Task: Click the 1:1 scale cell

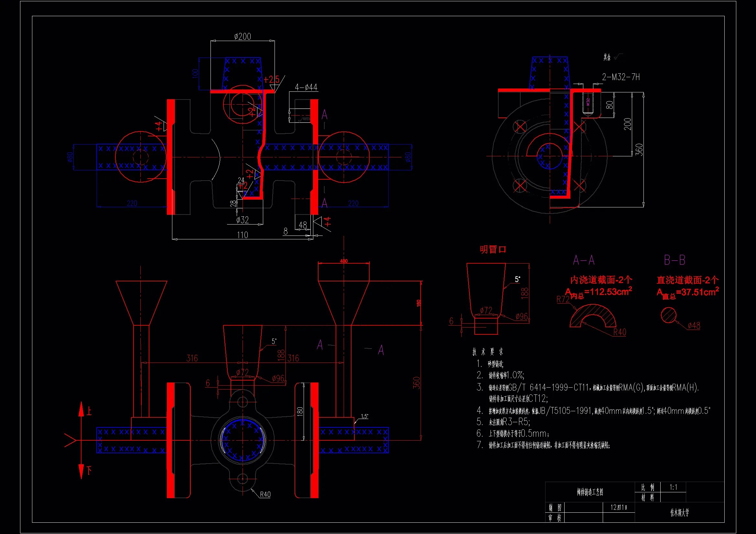Action: point(673,487)
